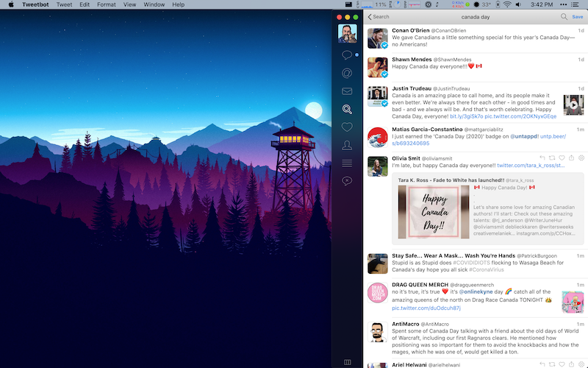The width and height of the screenshot is (588, 368).
Task: Click the #COVIDIDIOTS hashtag
Action: coord(471,263)
